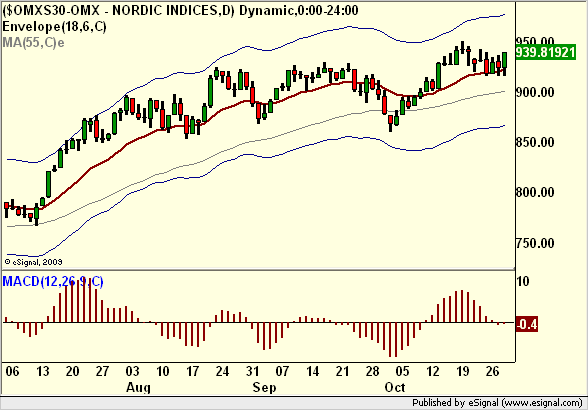
Task: Click date label '03' on time axis
Action: coord(132,371)
